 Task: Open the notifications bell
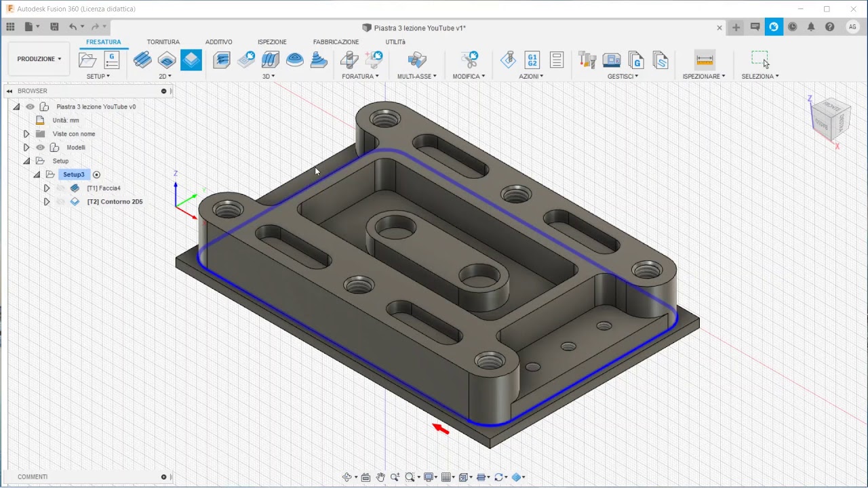coord(811,27)
